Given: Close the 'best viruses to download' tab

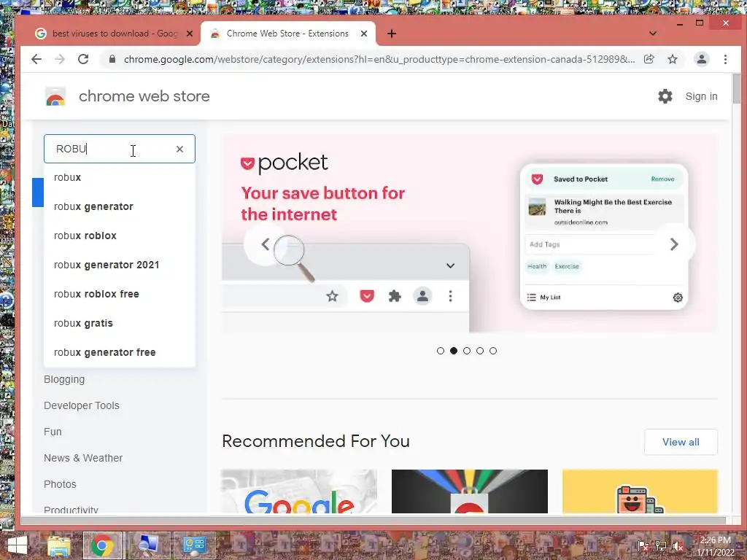Looking at the screenshot, I should pyautogui.click(x=189, y=34).
